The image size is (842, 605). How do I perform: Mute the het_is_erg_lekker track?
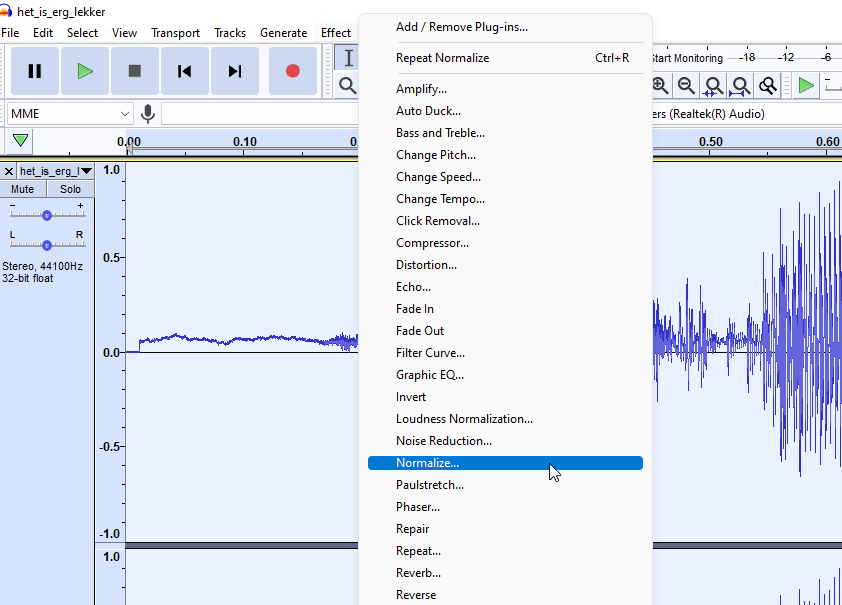23,189
